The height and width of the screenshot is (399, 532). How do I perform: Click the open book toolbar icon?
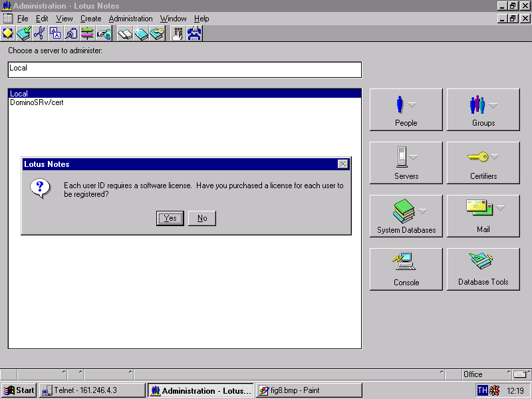point(125,34)
